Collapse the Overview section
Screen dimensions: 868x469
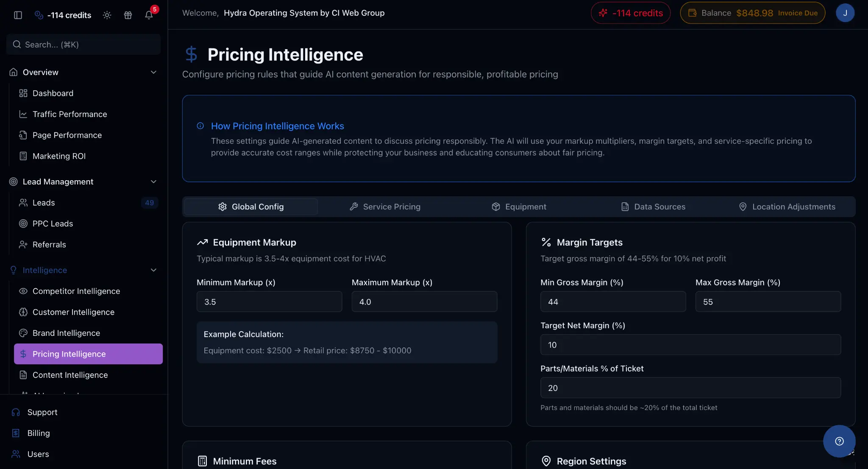(153, 72)
